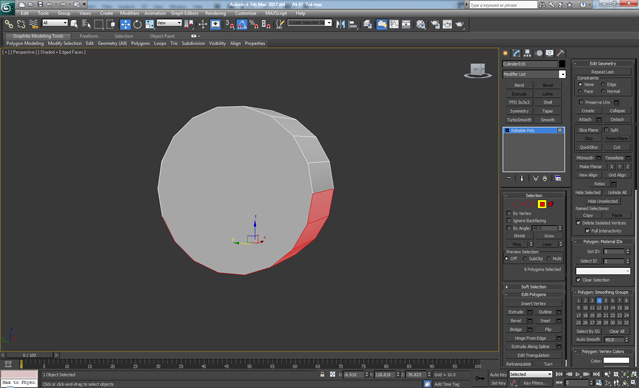Screen dimensions: 639x388
Task: Click the white vertex Color swatch
Action: click(x=617, y=360)
